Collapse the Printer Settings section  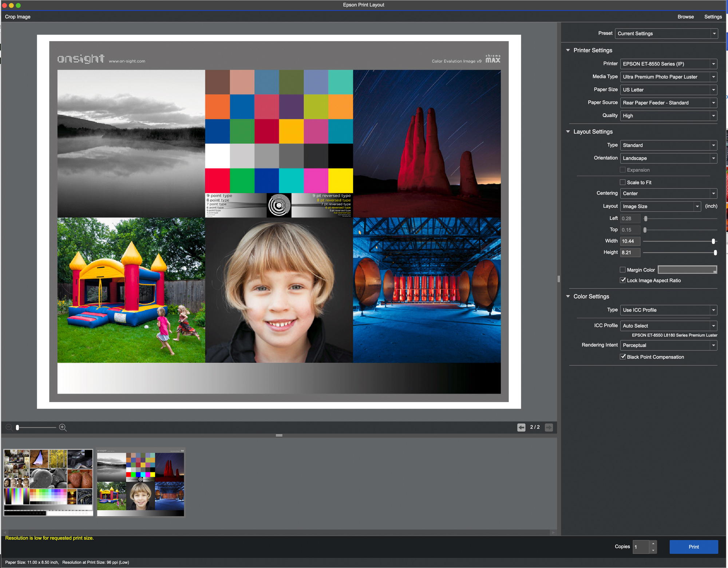coord(568,50)
